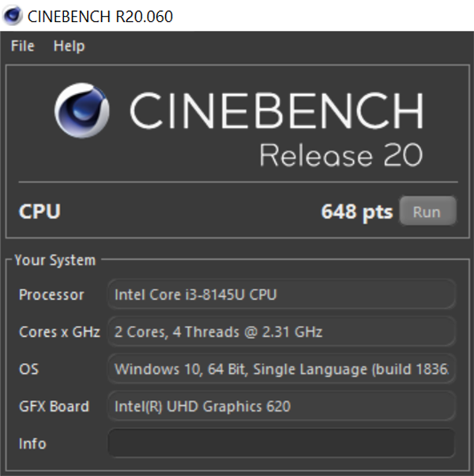This screenshot has height=476, width=474.
Task: Click the CINEBENCH R20.060 window title
Action: point(100,16)
